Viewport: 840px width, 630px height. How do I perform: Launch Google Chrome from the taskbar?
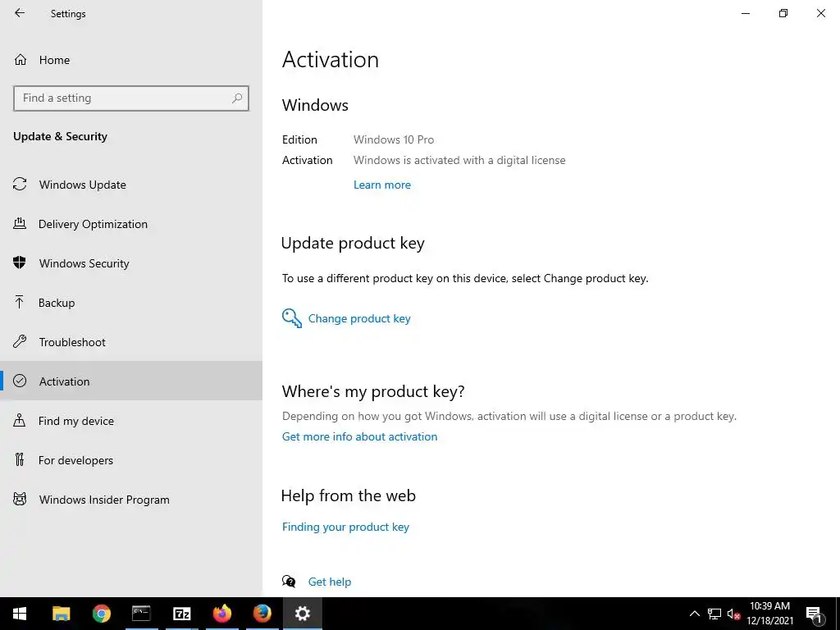click(101, 614)
